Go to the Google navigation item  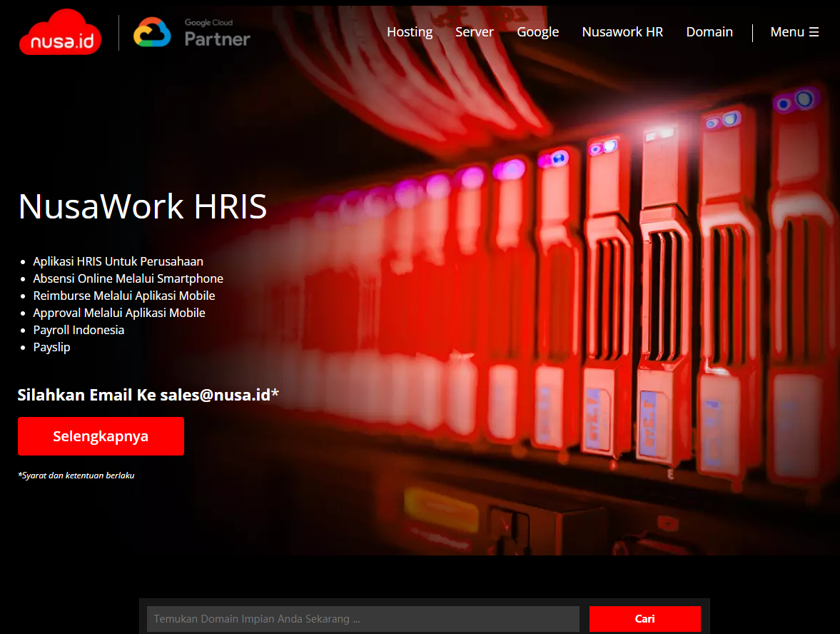[537, 32]
